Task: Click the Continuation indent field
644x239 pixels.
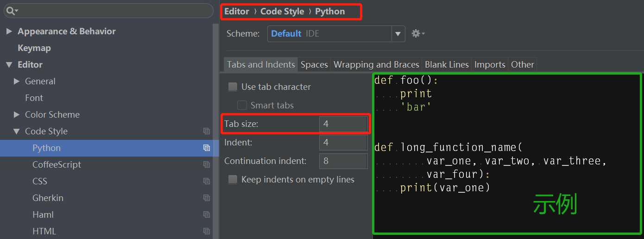Action: (343, 161)
